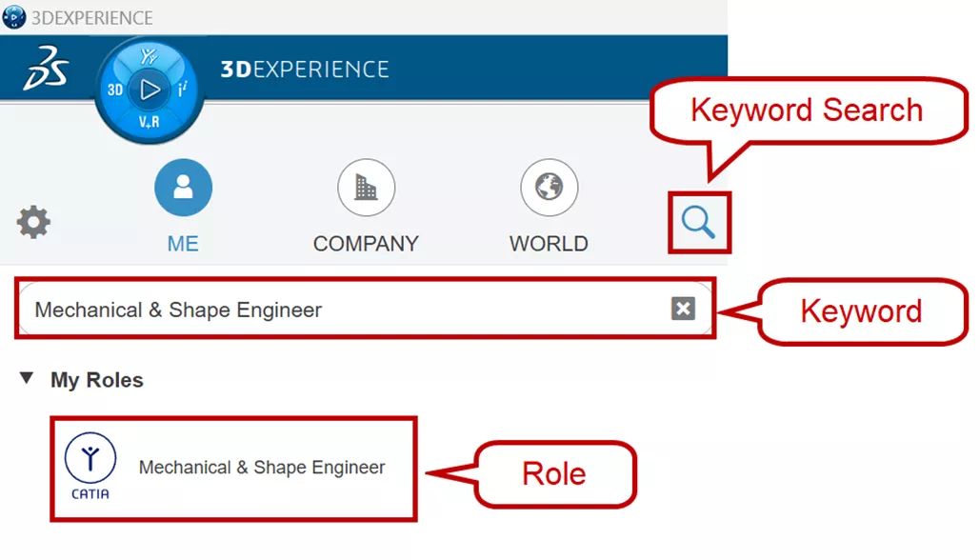The width and height of the screenshot is (980, 560).
Task: Click the CATIA role icon
Action: pos(90,467)
